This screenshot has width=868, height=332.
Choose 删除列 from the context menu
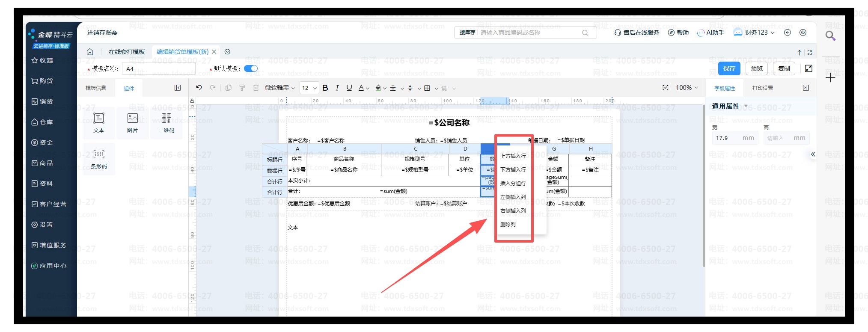(x=508, y=224)
